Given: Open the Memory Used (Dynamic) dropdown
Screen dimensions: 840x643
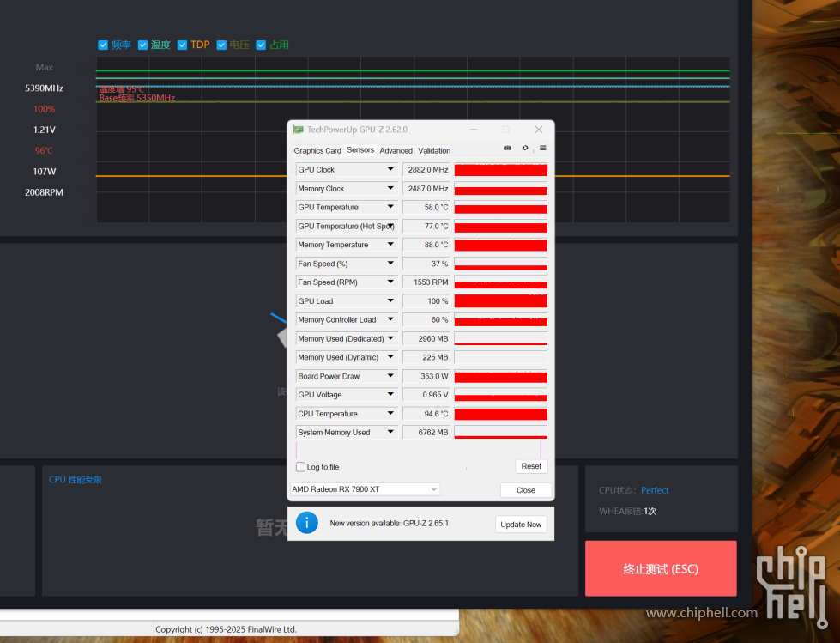Looking at the screenshot, I should pos(390,357).
